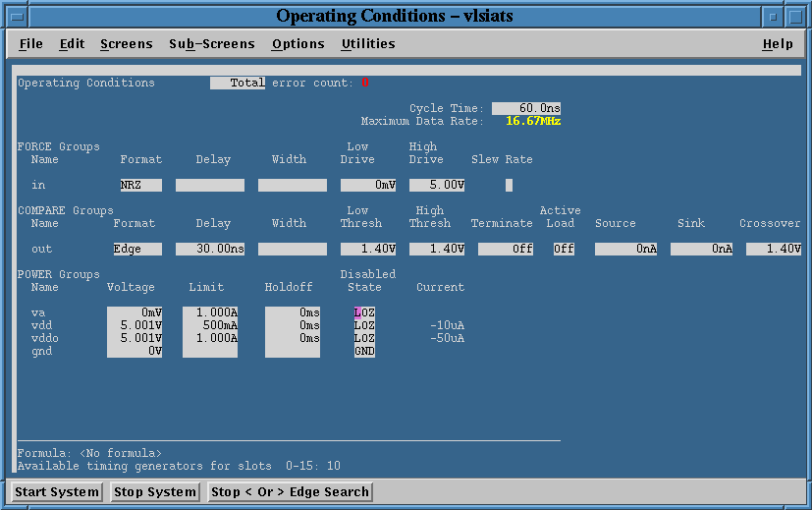
Task: Click the vddo Current -50uA value
Action: (x=448, y=338)
